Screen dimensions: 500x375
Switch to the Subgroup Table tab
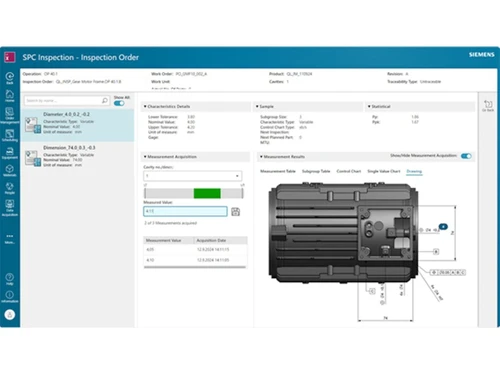coord(316,171)
